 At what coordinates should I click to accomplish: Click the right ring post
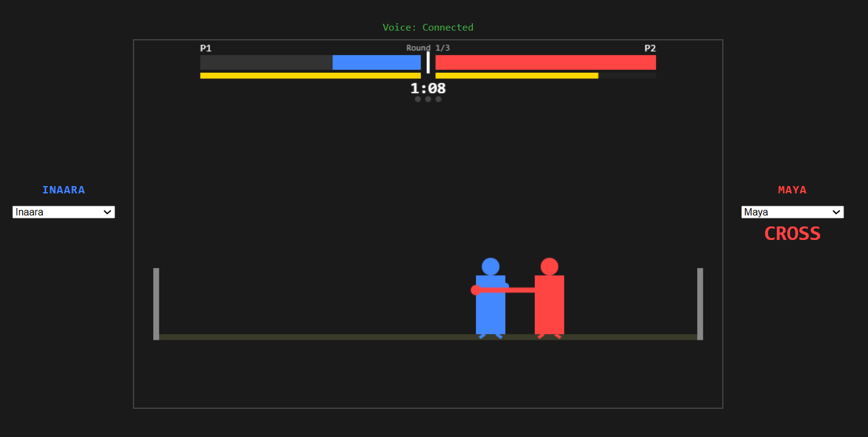pyautogui.click(x=700, y=304)
